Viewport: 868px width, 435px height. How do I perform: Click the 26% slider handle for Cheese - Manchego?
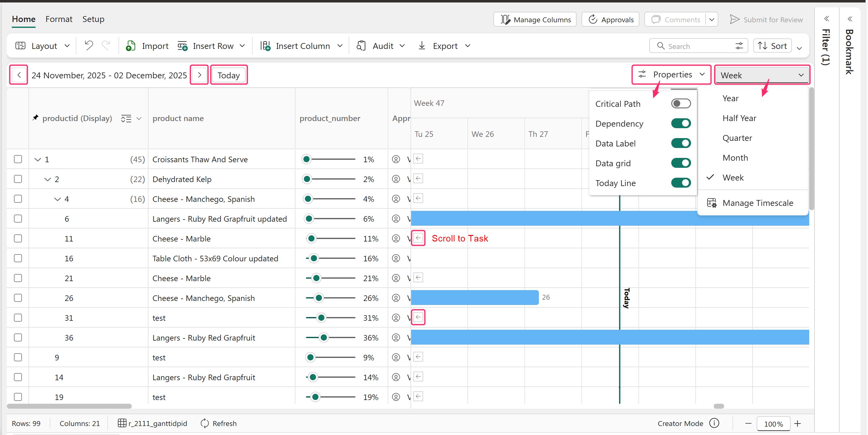point(319,298)
